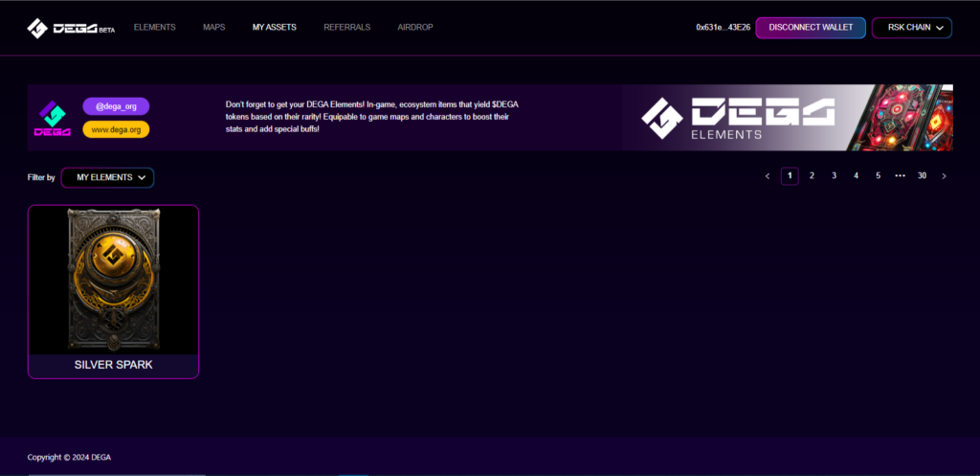Screen dimensions: 980x476
Task: Click the pagination ellipsis
Action: tap(900, 176)
